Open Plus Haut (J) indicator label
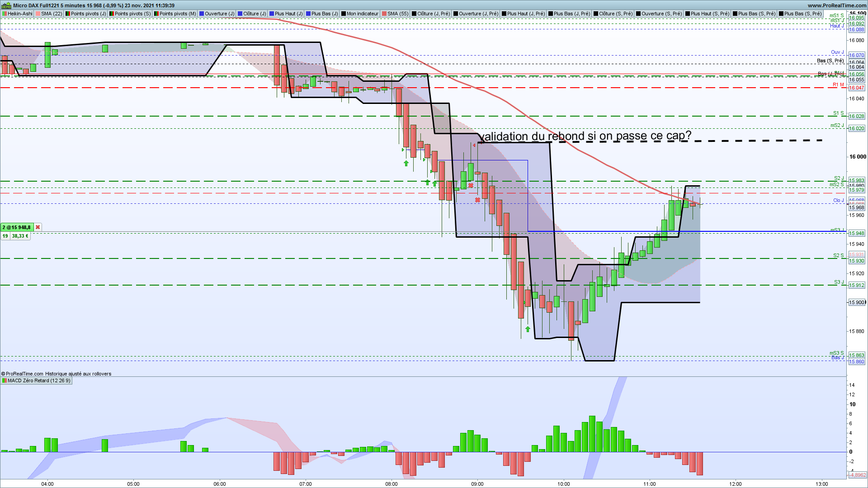 [288, 14]
